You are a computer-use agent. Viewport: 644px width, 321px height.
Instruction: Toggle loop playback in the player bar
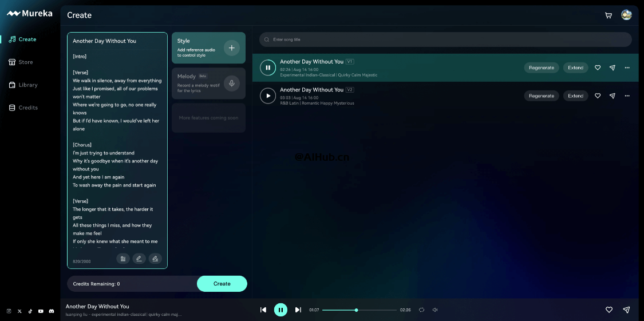coord(421,310)
